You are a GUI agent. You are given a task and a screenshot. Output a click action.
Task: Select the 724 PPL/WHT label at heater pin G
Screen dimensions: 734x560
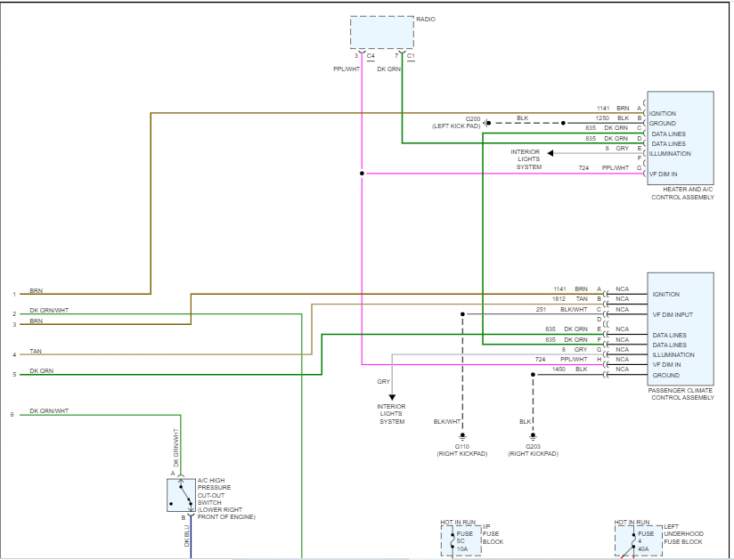coord(604,167)
